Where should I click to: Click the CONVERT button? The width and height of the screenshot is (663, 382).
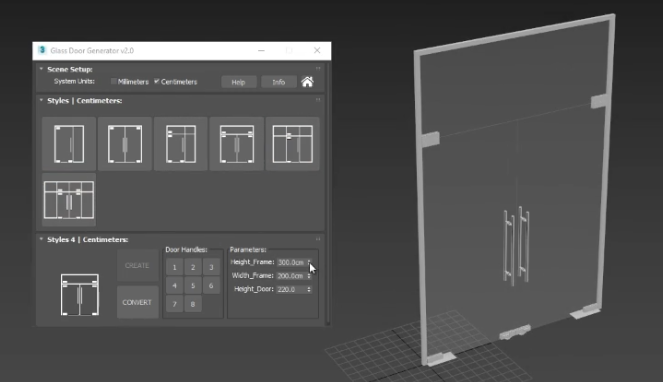click(137, 302)
